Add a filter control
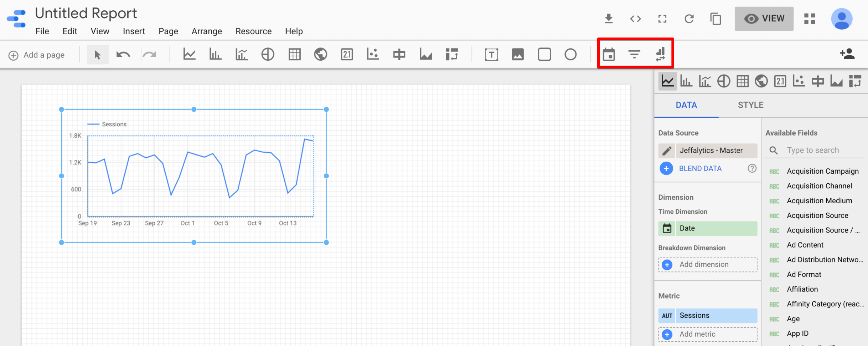The width and height of the screenshot is (868, 346). [x=635, y=54]
